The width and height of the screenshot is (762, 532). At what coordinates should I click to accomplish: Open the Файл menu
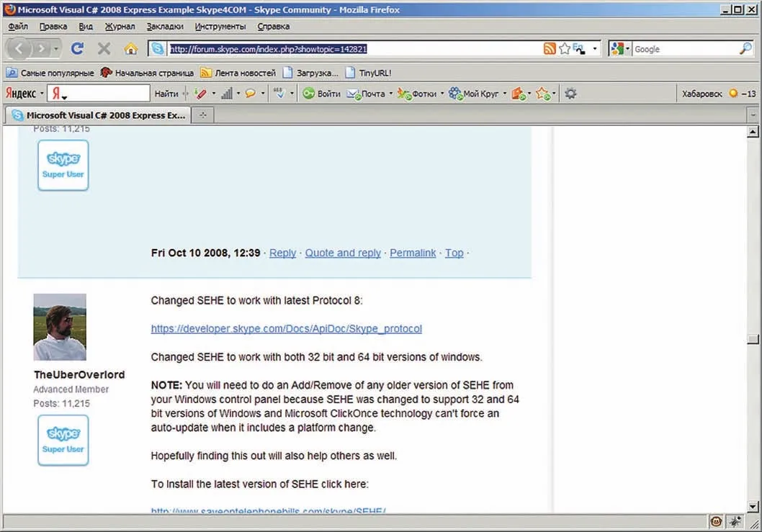pyautogui.click(x=18, y=26)
